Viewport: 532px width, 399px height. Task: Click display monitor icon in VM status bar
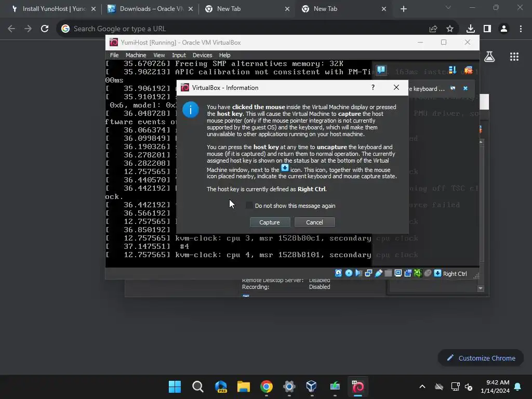click(398, 273)
